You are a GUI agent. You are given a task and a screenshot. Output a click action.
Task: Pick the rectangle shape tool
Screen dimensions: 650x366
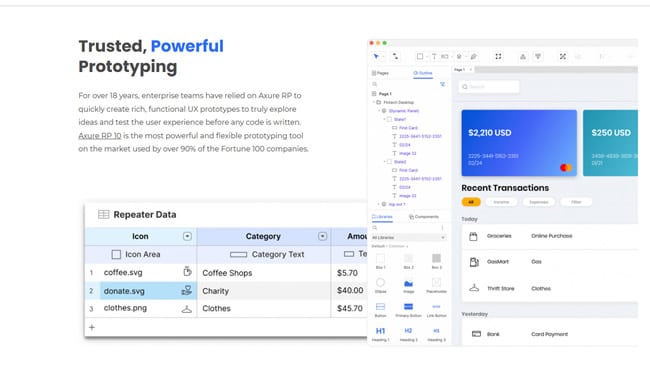(x=420, y=56)
